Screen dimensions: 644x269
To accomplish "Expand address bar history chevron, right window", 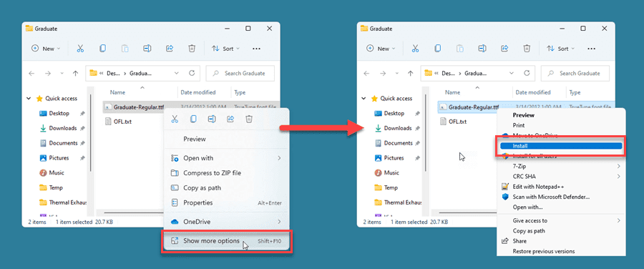I will tap(512, 74).
